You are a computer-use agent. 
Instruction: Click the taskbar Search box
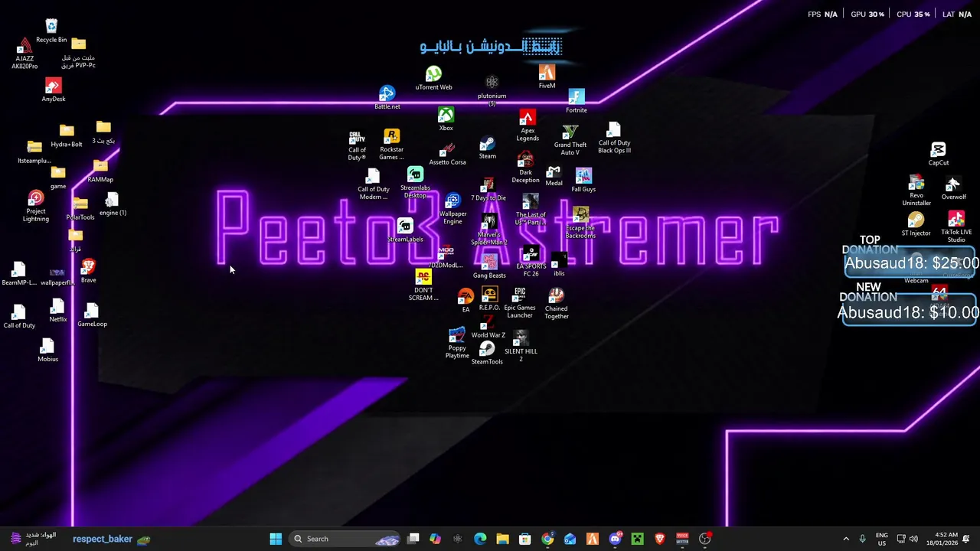point(345,539)
